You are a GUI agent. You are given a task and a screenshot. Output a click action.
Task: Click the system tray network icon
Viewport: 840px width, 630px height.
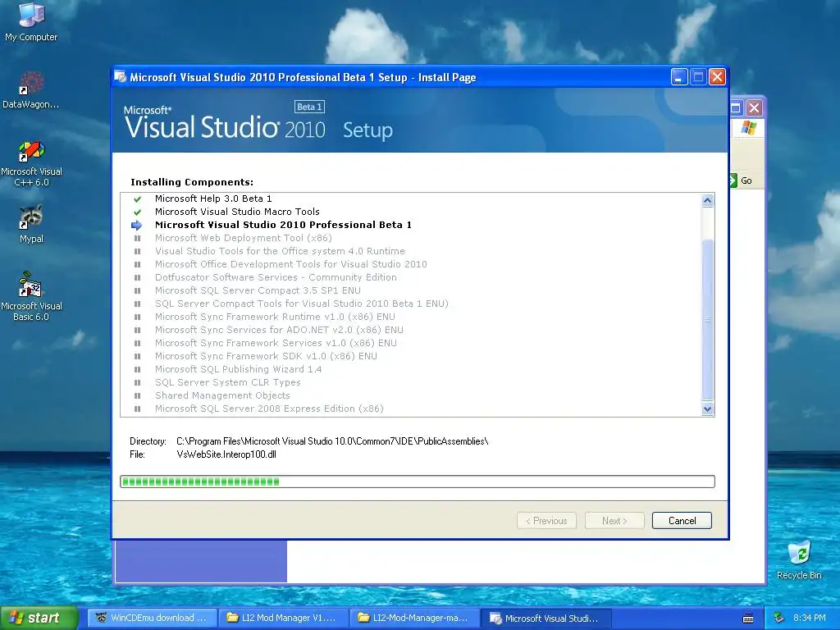779,619
